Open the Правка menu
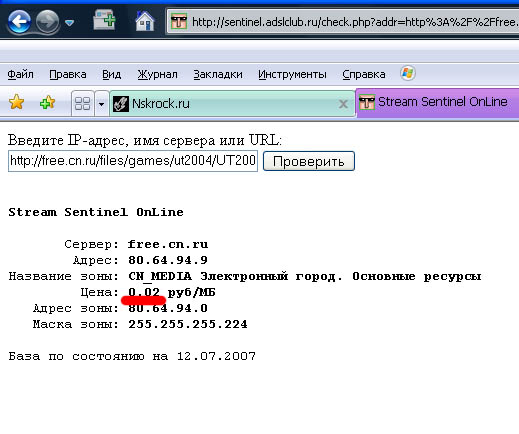The height and width of the screenshot is (434, 519). [68, 74]
